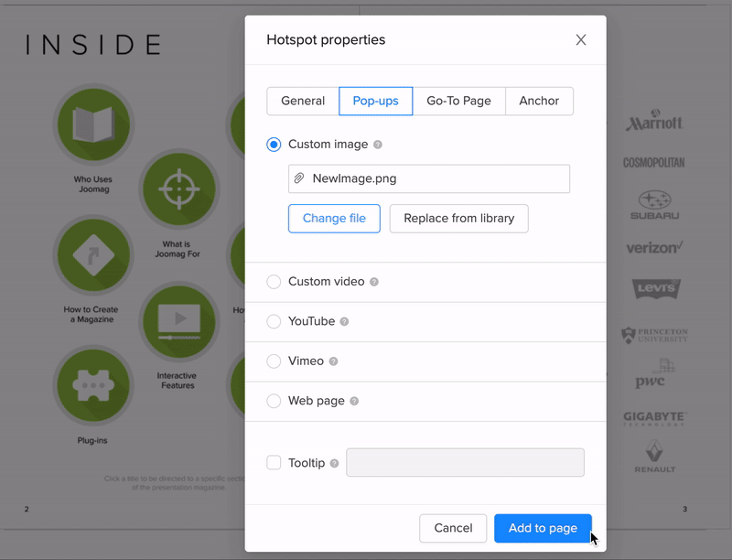The image size is (732, 560).
Task: Click the help icon beside Custom video
Action: [x=374, y=282]
